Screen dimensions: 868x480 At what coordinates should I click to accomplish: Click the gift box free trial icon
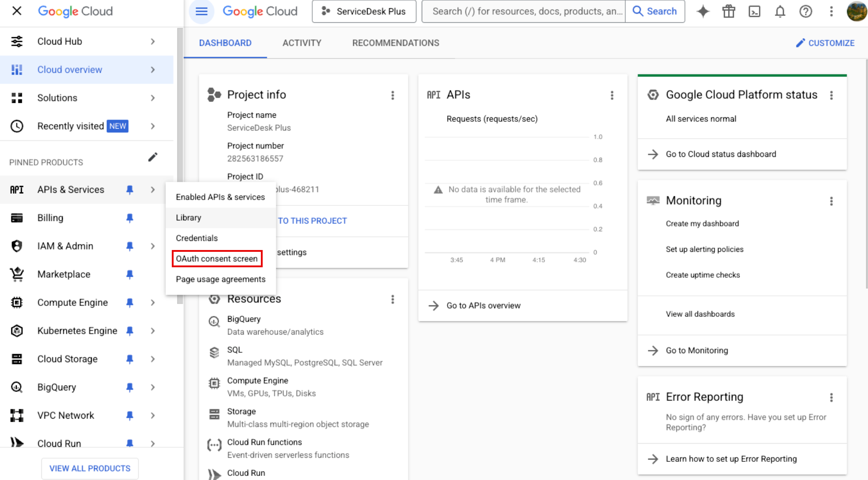[728, 11]
